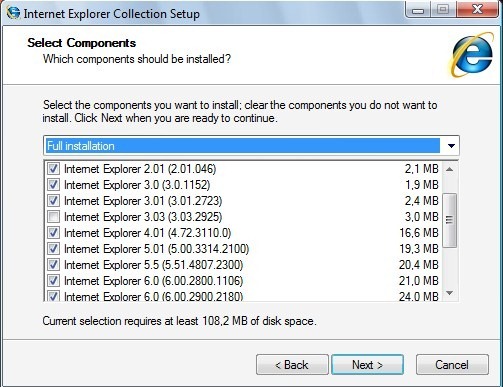Viewport: 503px width, 387px height.
Task: Open the Full installation dropdown arrow
Action: 451,146
